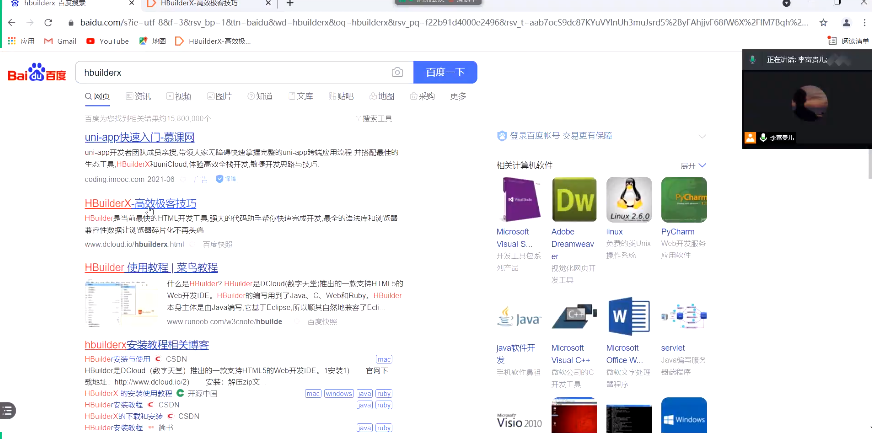Image resolution: width=872 pixels, height=439 pixels.
Task: Click the Microsoft Visual Studio software icon
Action: coord(518,200)
